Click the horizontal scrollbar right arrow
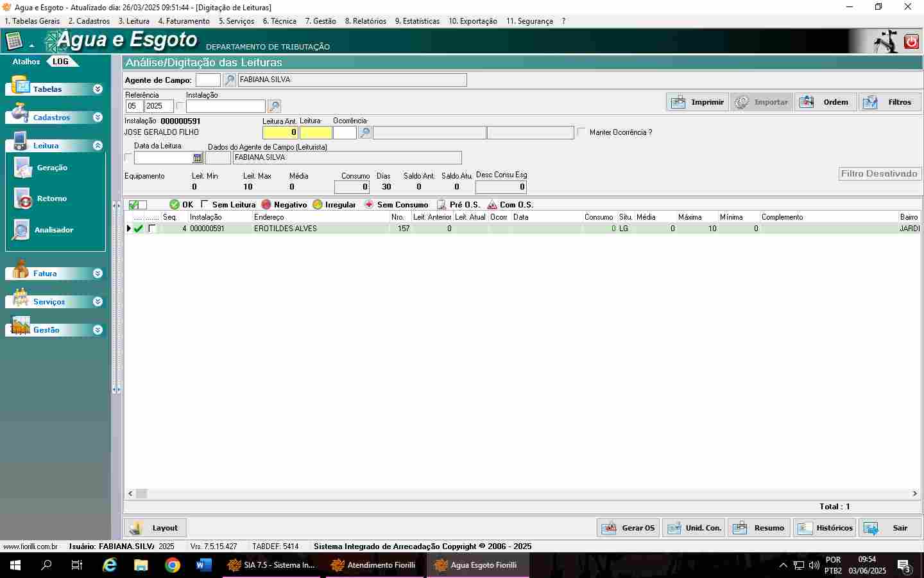The width and height of the screenshot is (924, 578). coord(914,494)
